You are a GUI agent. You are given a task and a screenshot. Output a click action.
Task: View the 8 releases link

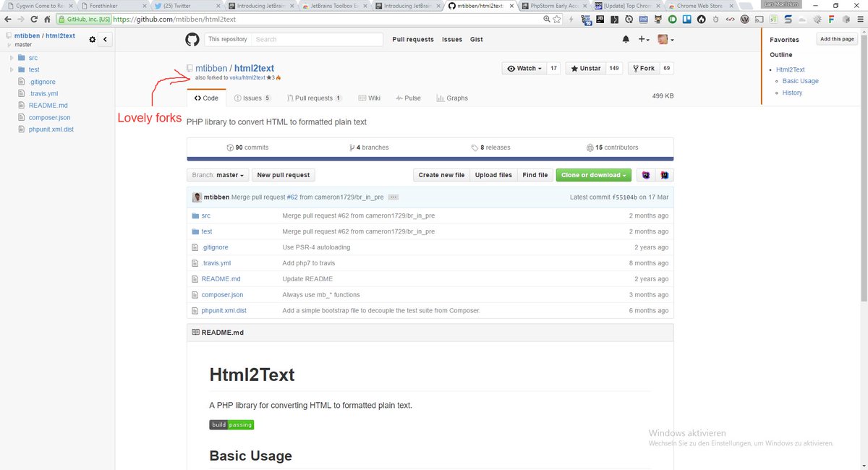[490, 148]
